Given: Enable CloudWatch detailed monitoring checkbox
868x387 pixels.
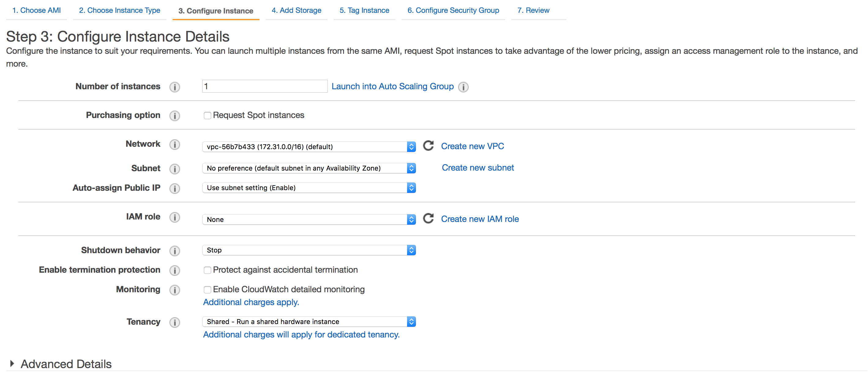Looking at the screenshot, I should 207,290.
